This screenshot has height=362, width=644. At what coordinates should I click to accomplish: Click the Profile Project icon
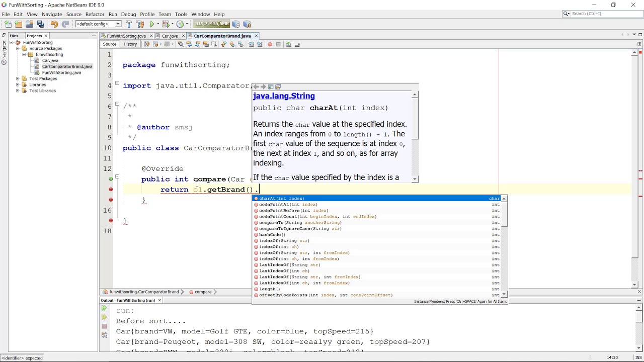pos(180,24)
